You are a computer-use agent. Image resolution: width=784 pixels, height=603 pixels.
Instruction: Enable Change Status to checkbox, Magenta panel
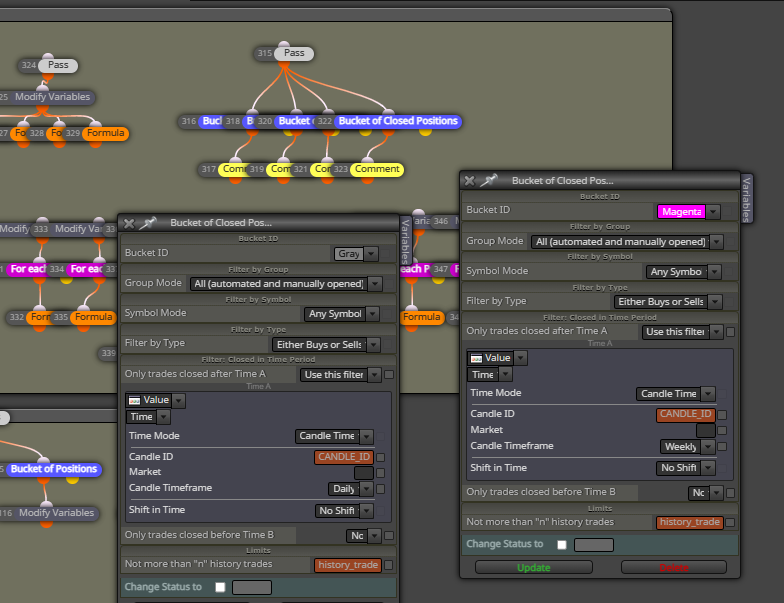pyautogui.click(x=562, y=544)
